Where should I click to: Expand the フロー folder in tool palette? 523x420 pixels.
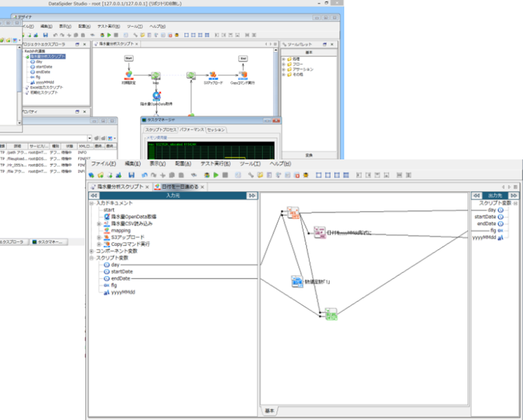coord(284,64)
